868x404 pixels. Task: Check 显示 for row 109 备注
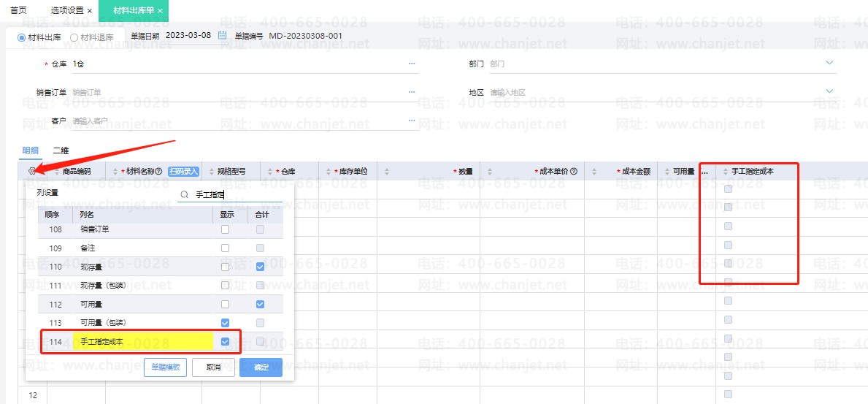tap(225, 248)
